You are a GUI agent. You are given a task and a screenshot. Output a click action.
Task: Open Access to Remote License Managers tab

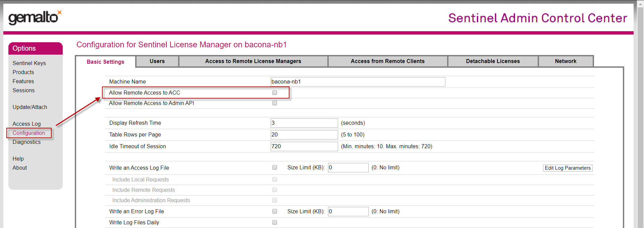[253, 61]
